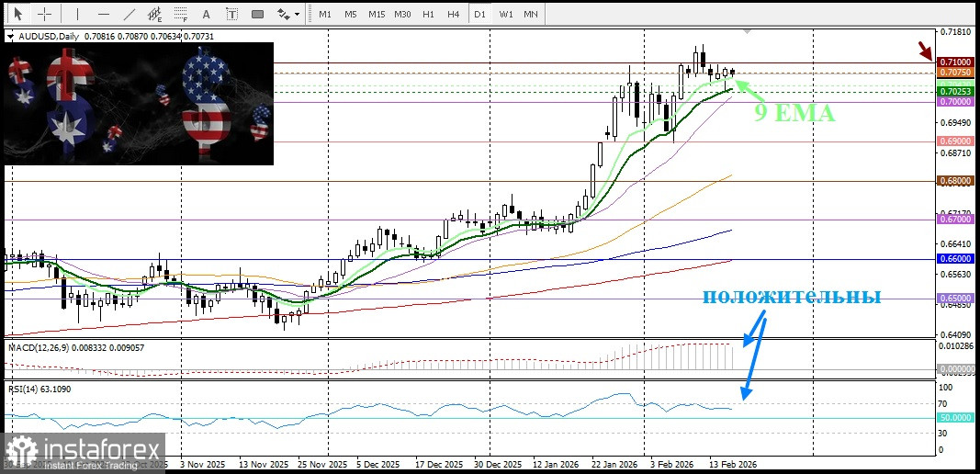Click the AUDUSD,Daily chart title text

coord(49,37)
